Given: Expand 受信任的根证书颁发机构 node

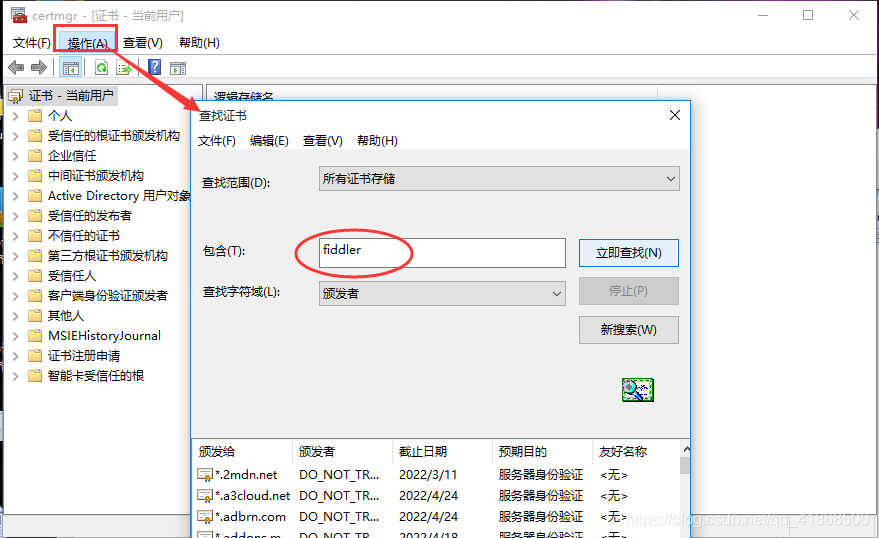Looking at the screenshot, I should coord(16,136).
